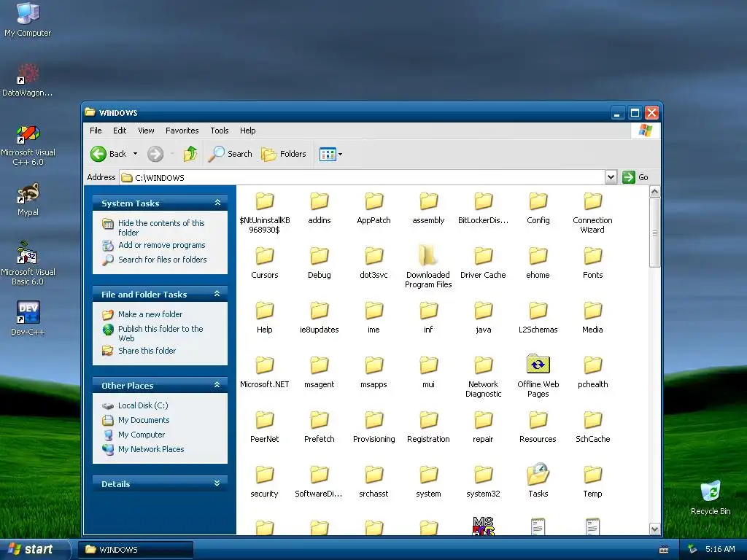Screen dimensions: 747x560
Task: Select the $NtUninstallKB968930$ folder
Action: (264, 212)
